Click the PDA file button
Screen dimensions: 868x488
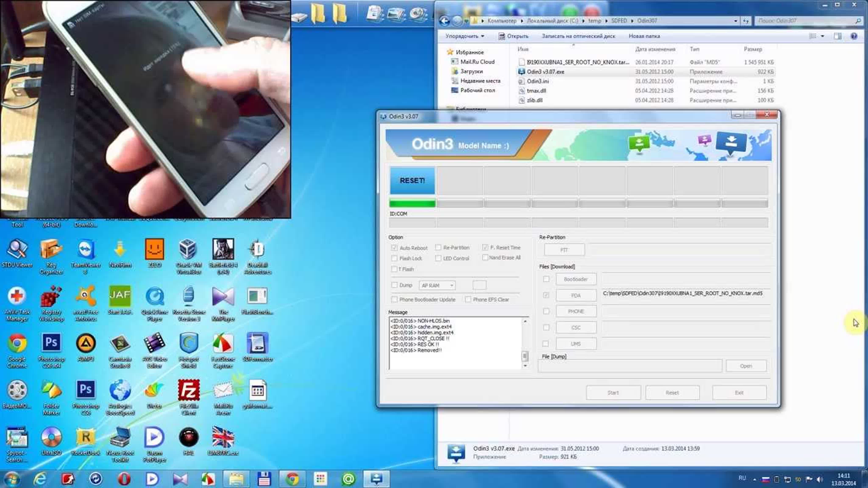(x=576, y=295)
